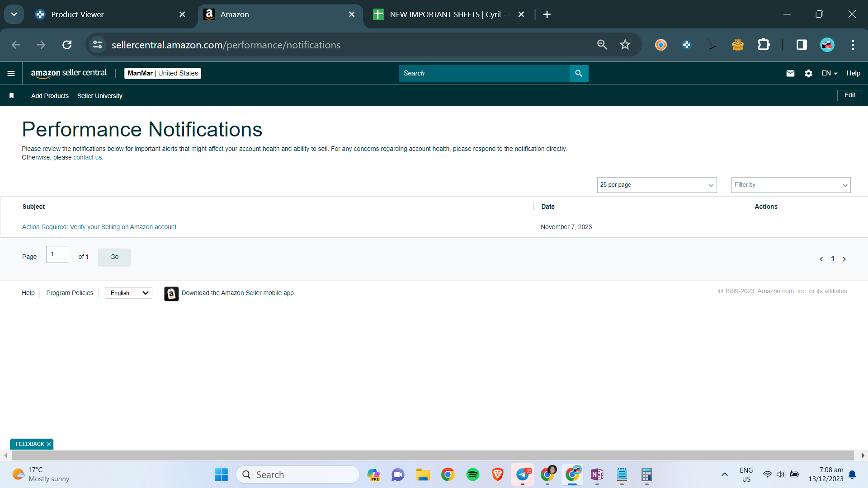Viewport: 868px width, 488px height.
Task: Expand the English language selector in footer
Action: 129,293
